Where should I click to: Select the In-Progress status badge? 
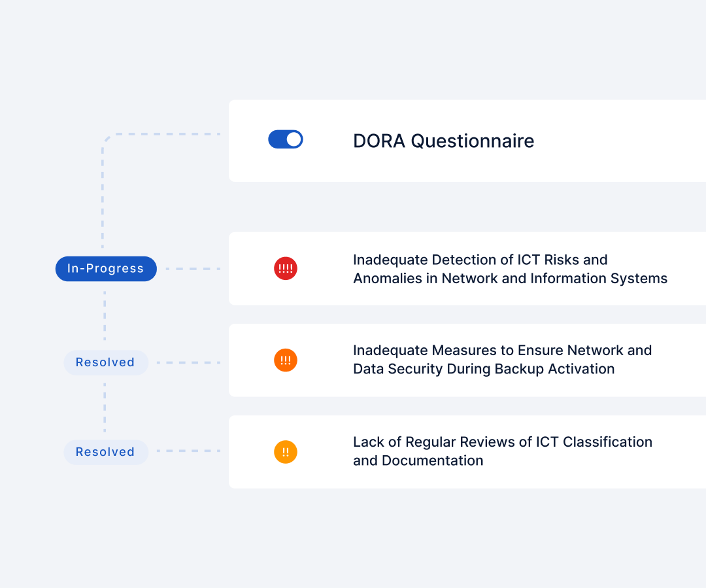click(106, 269)
